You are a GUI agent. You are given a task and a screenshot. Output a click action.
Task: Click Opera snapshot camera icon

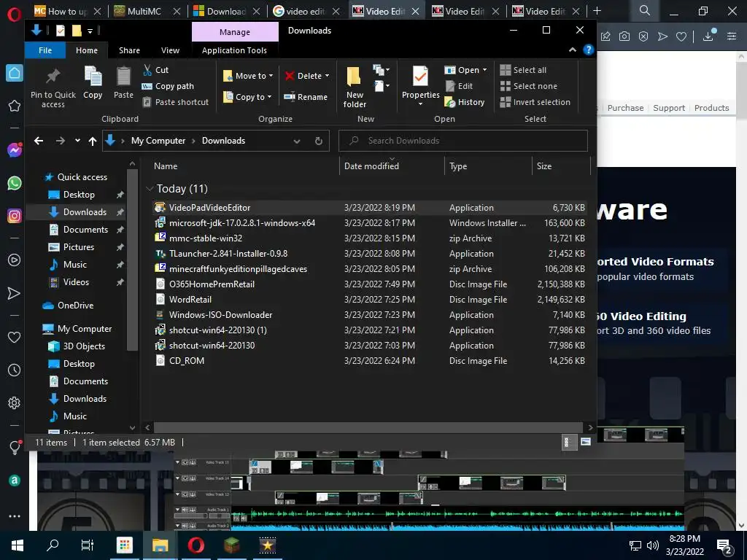[x=624, y=36]
